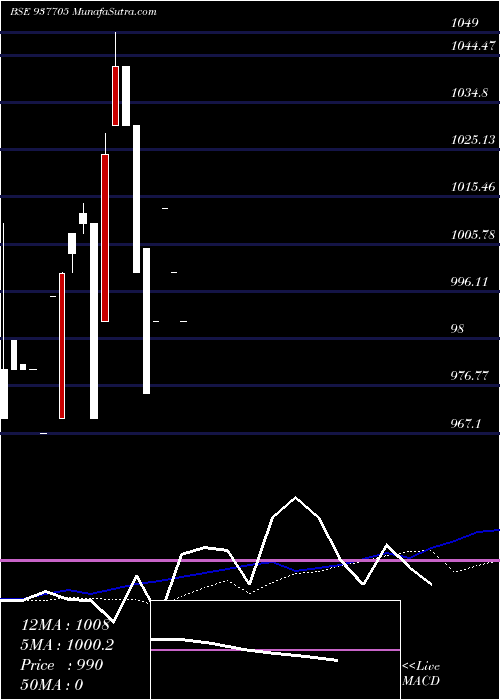Click the 1044.47 price level label
The width and height of the screenshot is (500, 700).
pos(473,45)
